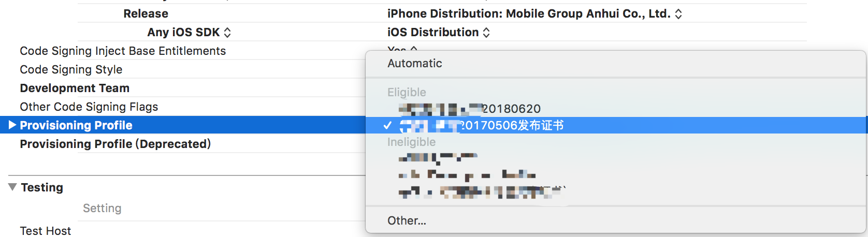This screenshot has width=868, height=237.
Task: Collapse the Testing section triangle
Action: coord(13,187)
